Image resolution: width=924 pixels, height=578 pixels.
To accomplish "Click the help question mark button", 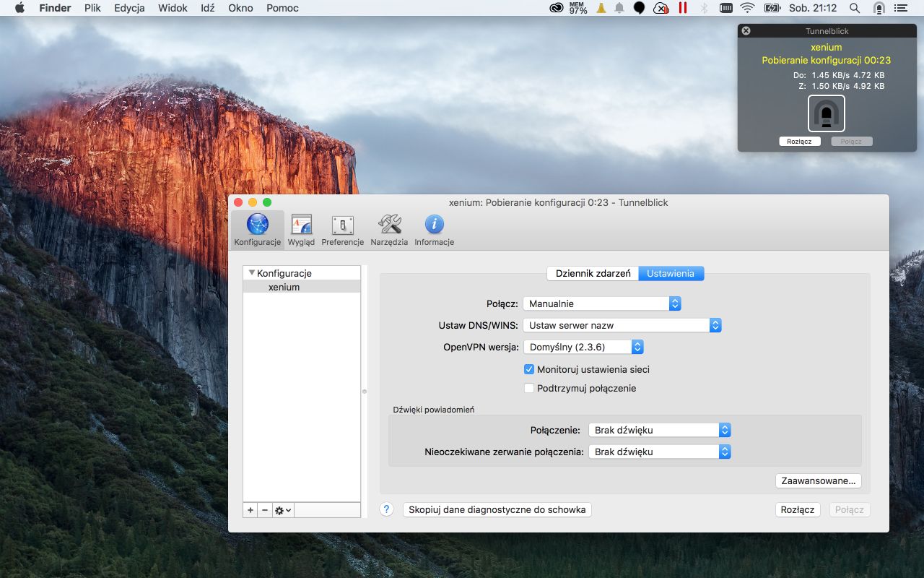I will (387, 509).
